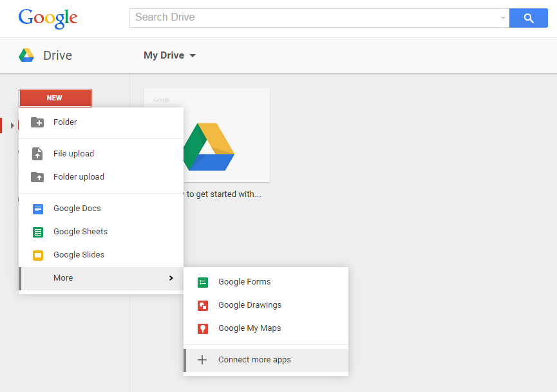The width and height of the screenshot is (557, 392).
Task: Click the 'to get started with...' file name
Action: pos(223,194)
